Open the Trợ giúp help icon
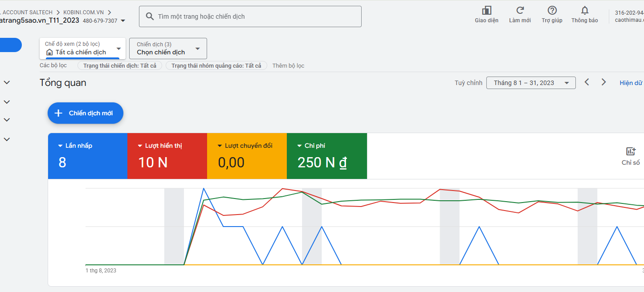The height and width of the screenshot is (292, 644). [x=552, y=11]
